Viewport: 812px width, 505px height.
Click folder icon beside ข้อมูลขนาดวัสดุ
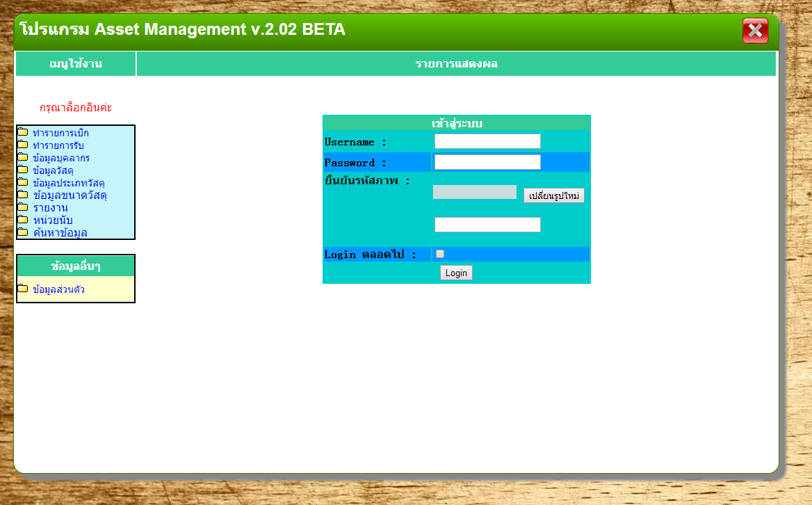pyautogui.click(x=23, y=194)
